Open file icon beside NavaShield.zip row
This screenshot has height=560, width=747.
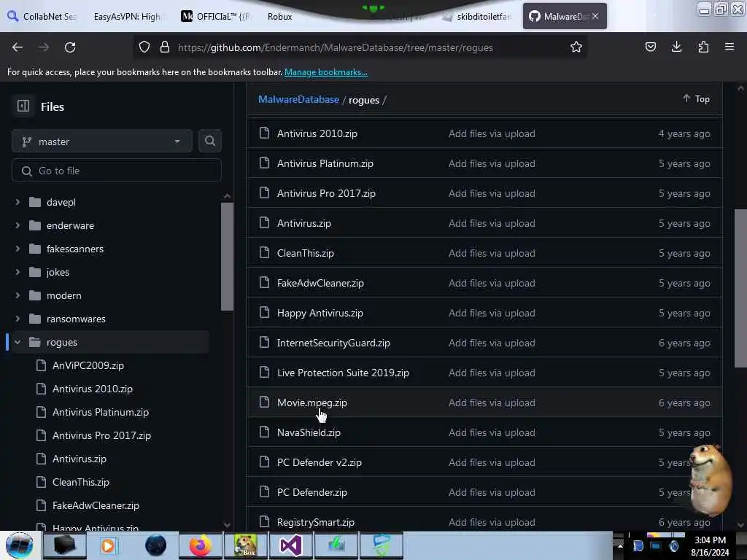pyautogui.click(x=264, y=432)
